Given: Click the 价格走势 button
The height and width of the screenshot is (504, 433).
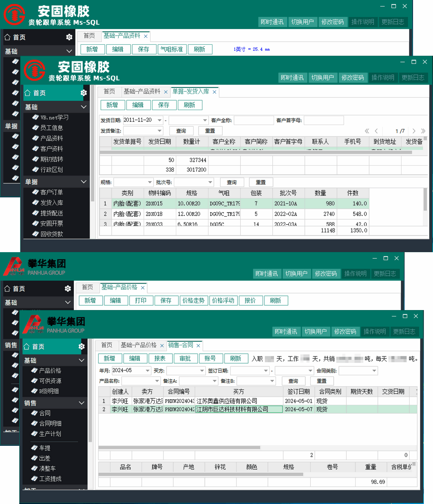Looking at the screenshot, I should pyautogui.click(x=193, y=301).
